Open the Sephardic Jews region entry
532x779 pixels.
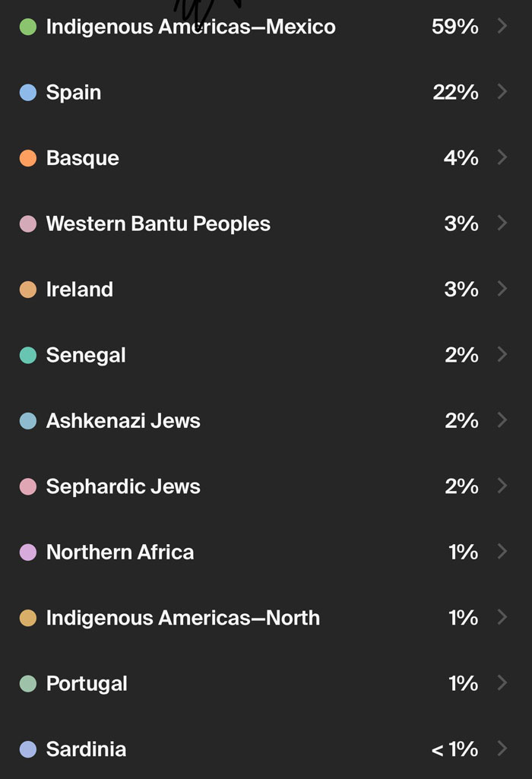pos(122,486)
